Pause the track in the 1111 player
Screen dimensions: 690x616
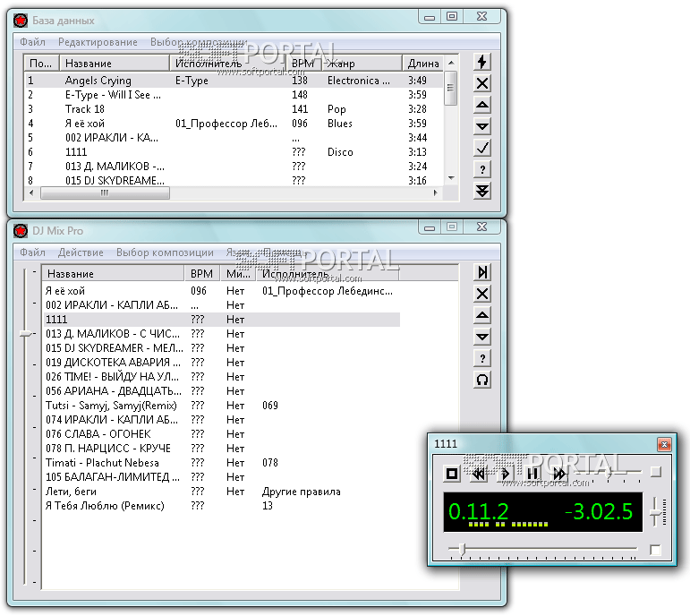(x=532, y=474)
